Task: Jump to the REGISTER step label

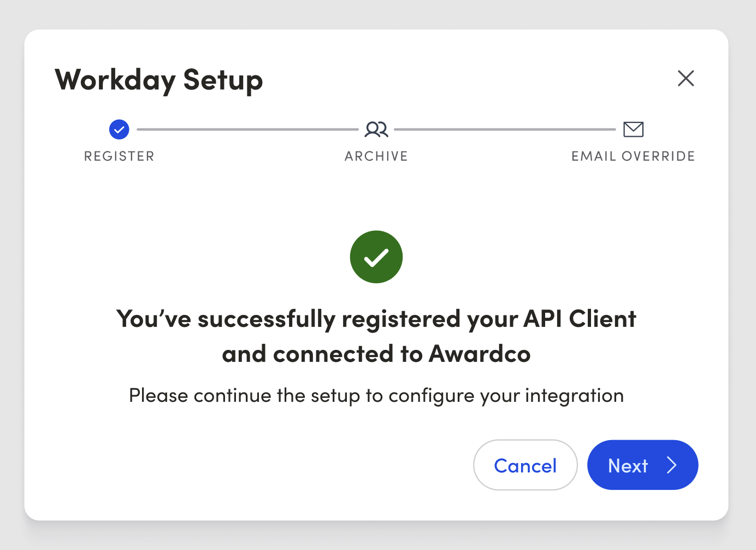Action: 119,156
